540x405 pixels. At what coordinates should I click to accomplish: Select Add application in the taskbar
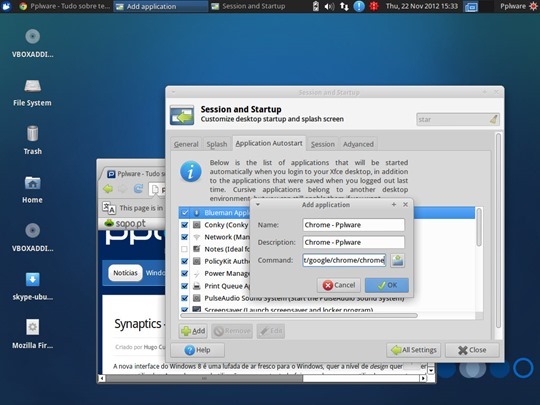160,6
